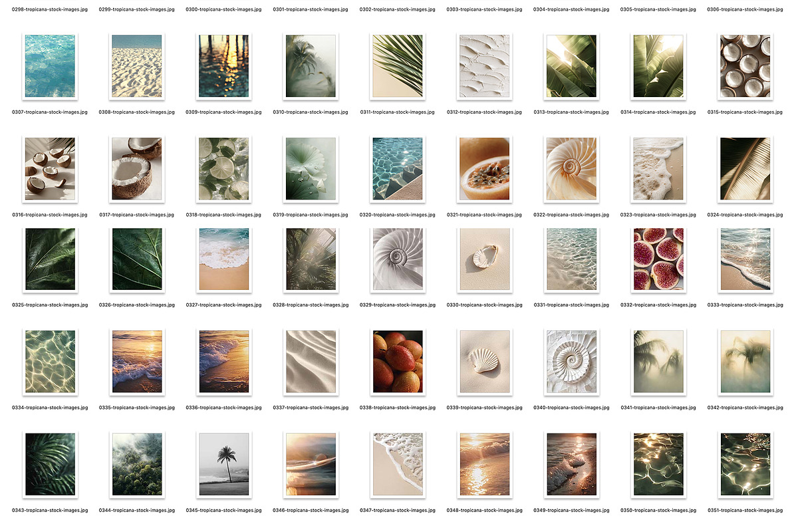The height and width of the screenshot is (532, 798).
Task: Select the scallop shell on sand 0339
Action: point(484,361)
